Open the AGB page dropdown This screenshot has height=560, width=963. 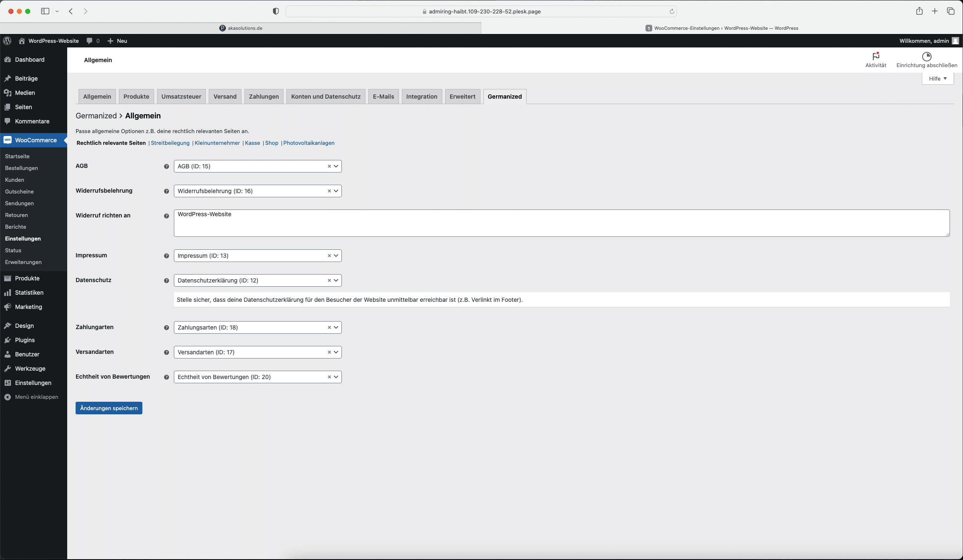336,166
